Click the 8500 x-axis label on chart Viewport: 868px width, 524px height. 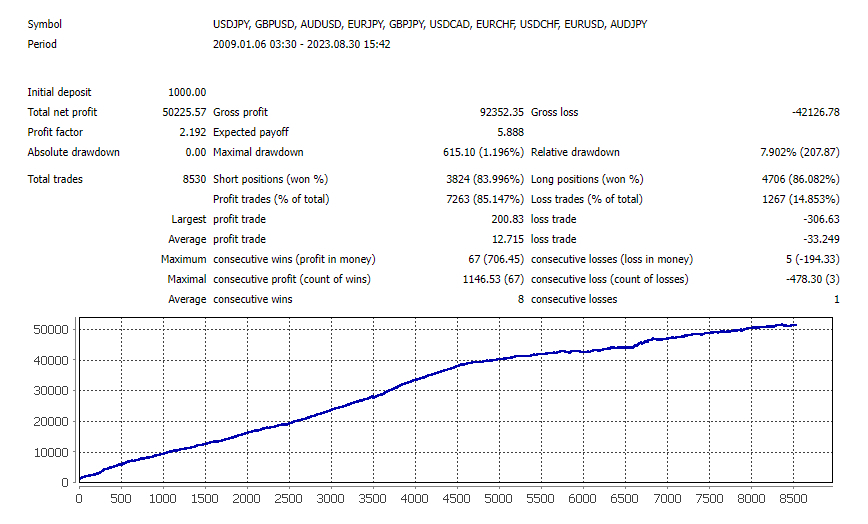coord(793,499)
